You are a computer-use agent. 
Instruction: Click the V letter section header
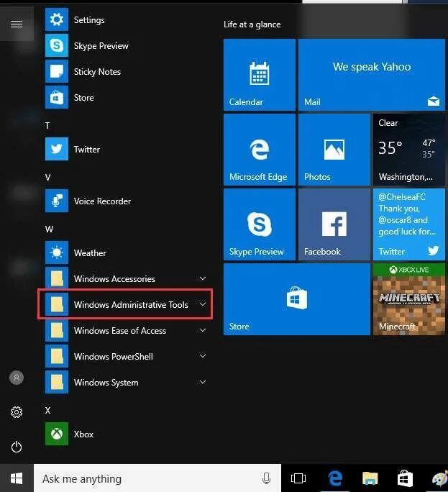pos(47,178)
